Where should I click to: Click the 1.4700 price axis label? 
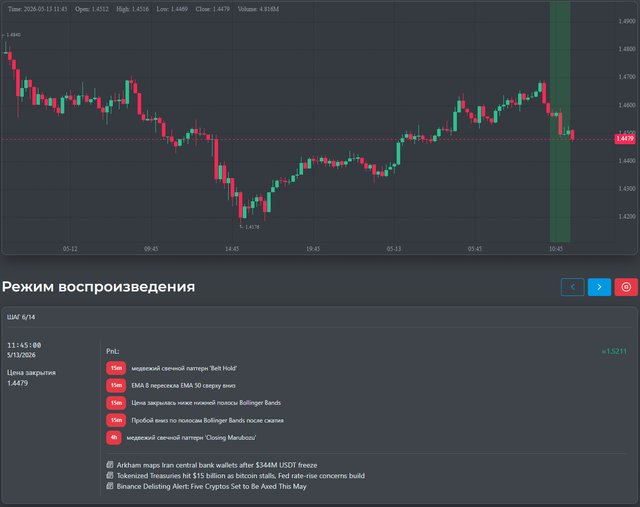tap(627, 77)
